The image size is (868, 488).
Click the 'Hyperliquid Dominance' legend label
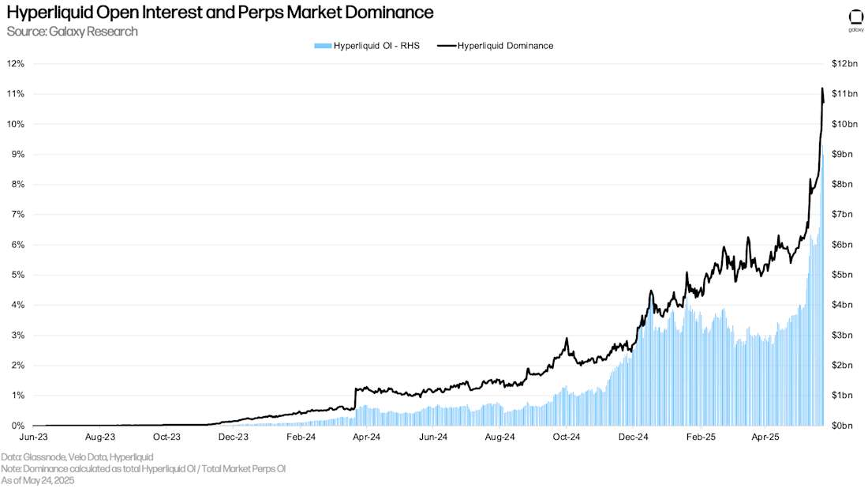pos(505,46)
